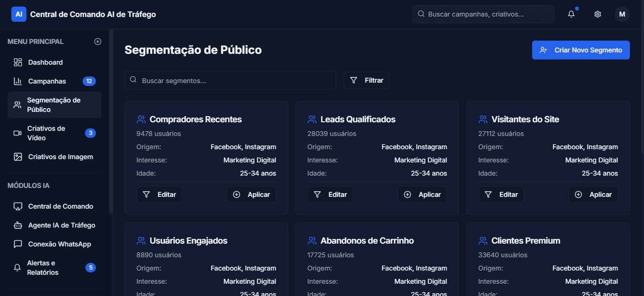Click the users icon on Visitantes do Site card
The width and height of the screenshot is (644, 296).
(x=483, y=119)
